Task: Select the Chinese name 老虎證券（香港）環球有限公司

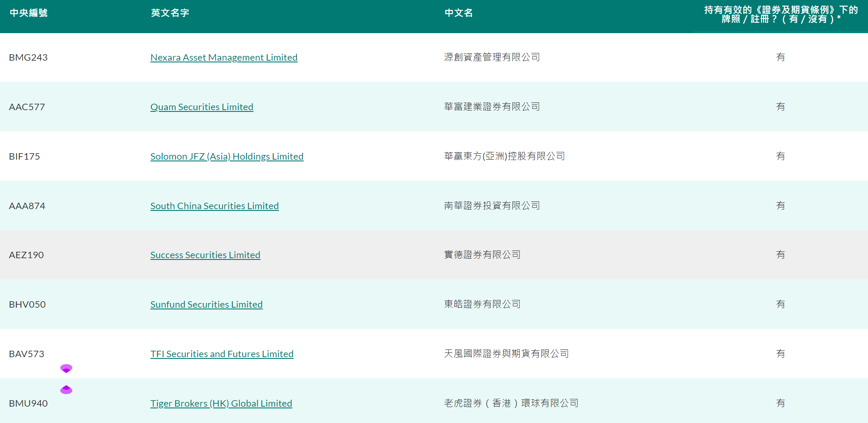Action: click(511, 403)
